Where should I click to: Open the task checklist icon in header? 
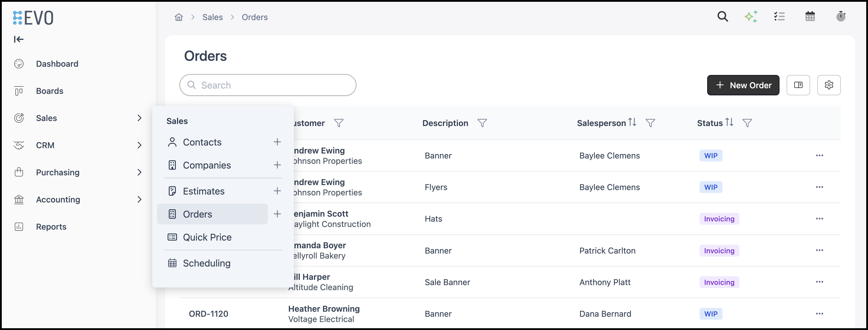[x=779, y=17]
